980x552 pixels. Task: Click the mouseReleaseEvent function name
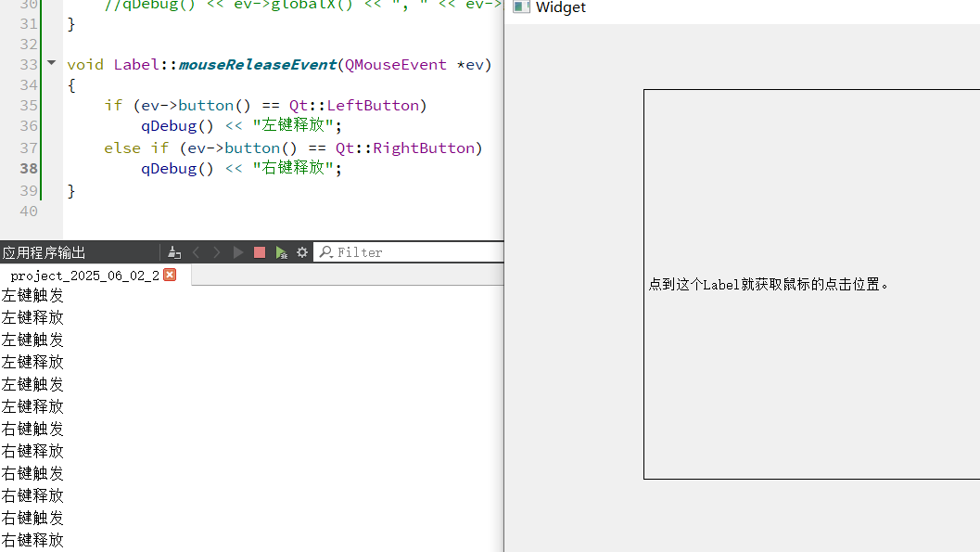pyautogui.click(x=258, y=65)
